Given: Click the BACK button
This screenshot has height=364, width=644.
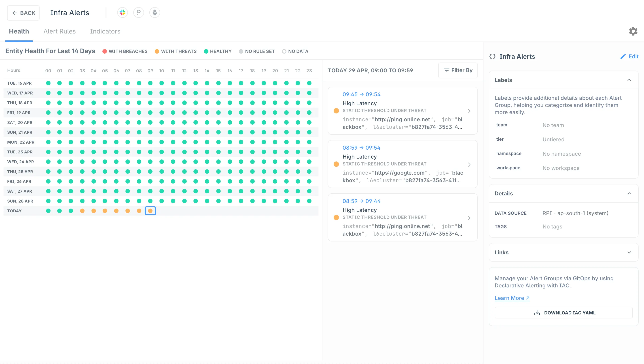Looking at the screenshot, I should tap(23, 13).
